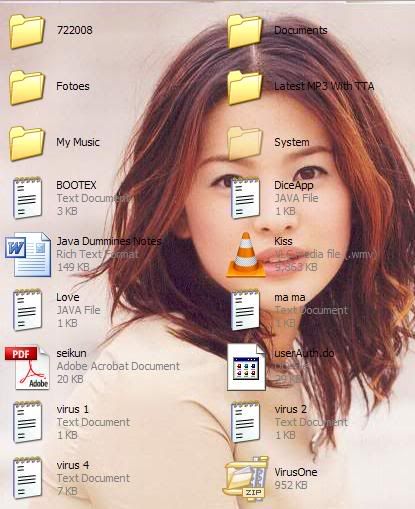This screenshot has height=509, width=415.
Task: Click the ma ma text document icon
Action: 245,310
